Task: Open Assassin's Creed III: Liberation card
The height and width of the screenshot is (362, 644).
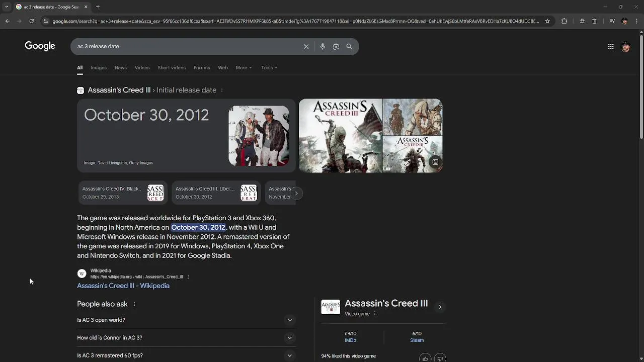Action: [216, 193]
